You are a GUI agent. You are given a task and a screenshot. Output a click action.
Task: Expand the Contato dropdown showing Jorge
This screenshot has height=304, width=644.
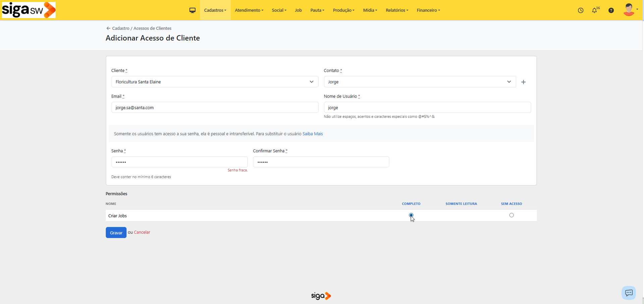point(419,82)
